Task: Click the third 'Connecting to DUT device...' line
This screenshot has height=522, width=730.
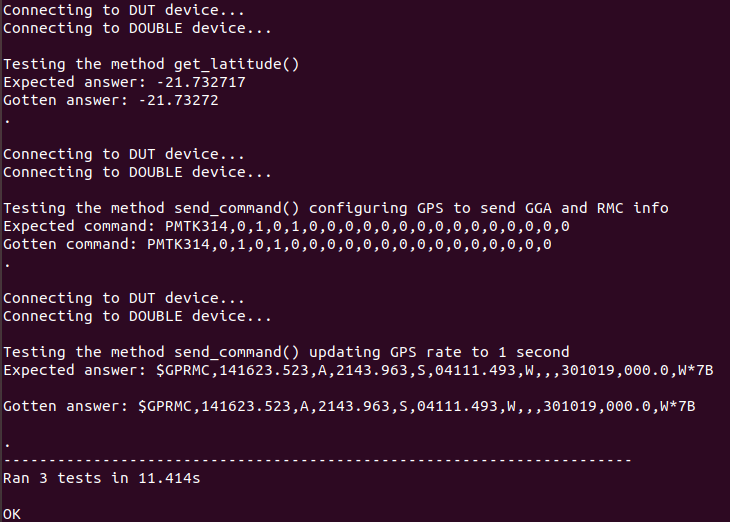Action: [123, 298]
